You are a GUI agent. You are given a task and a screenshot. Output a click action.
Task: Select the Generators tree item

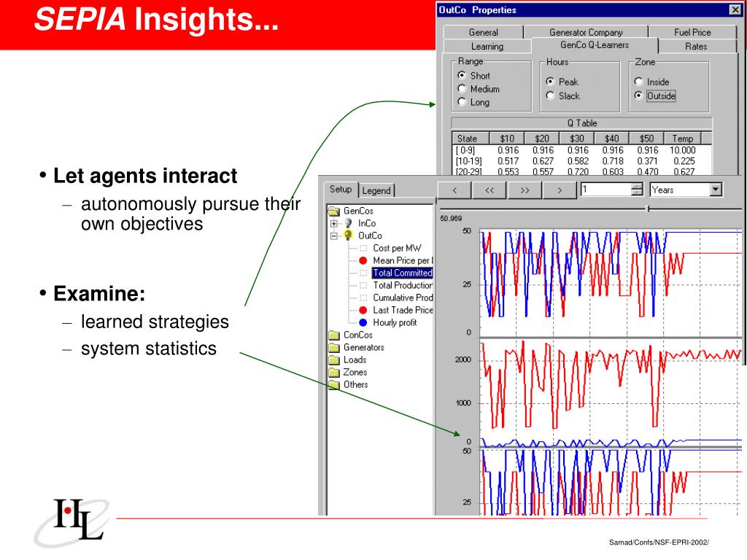(x=364, y=348)
